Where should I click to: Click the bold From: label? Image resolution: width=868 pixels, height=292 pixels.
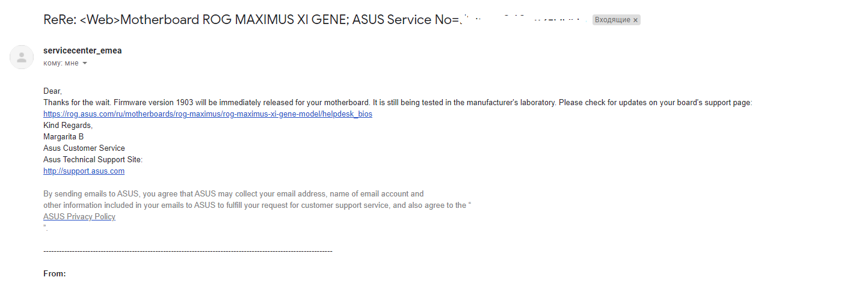tap(55, 274)
